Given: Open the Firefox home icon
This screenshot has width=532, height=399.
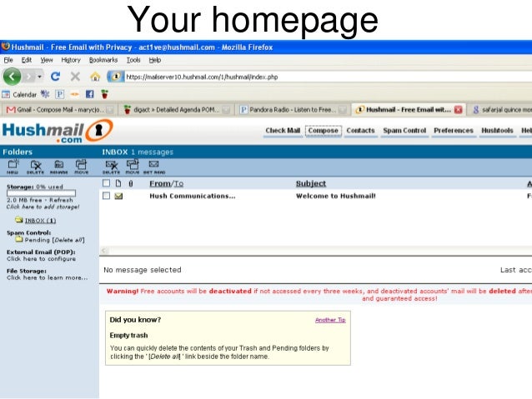Looking at the screenshot, I should [x=95, y=77].
